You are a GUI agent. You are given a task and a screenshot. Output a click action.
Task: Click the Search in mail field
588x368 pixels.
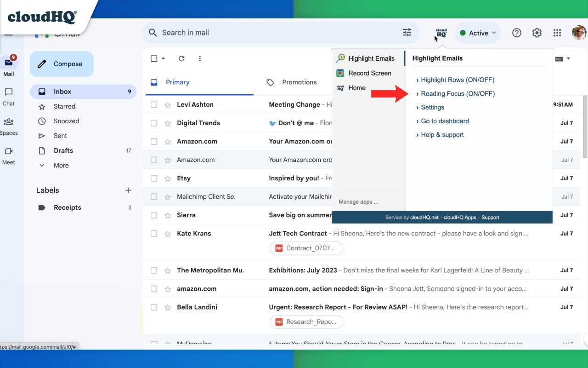click(x=281, y=33)
